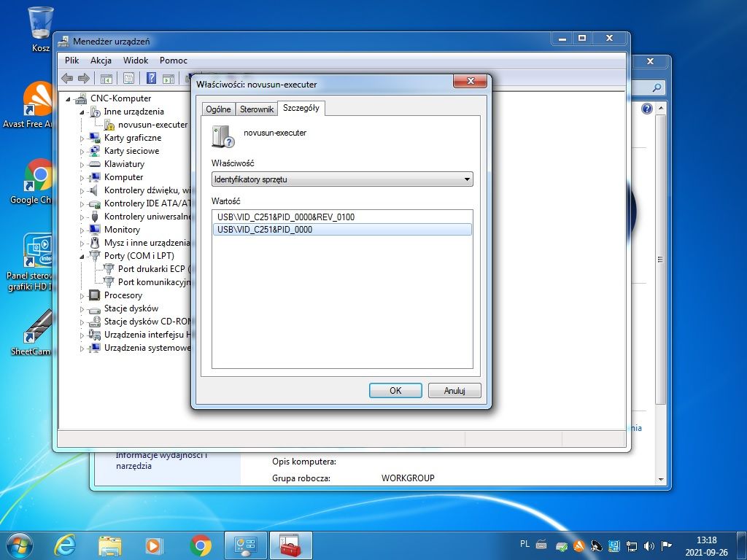This screenshot has width=747, height=560.
Task: Click the network tray icon
Action: coord(632,545)
